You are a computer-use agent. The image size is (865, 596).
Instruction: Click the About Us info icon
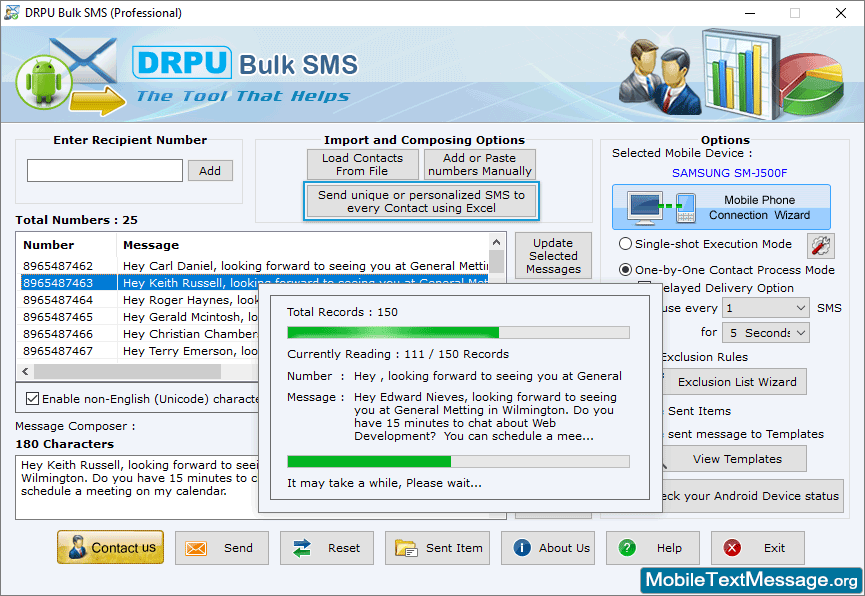tap(522, 547)
